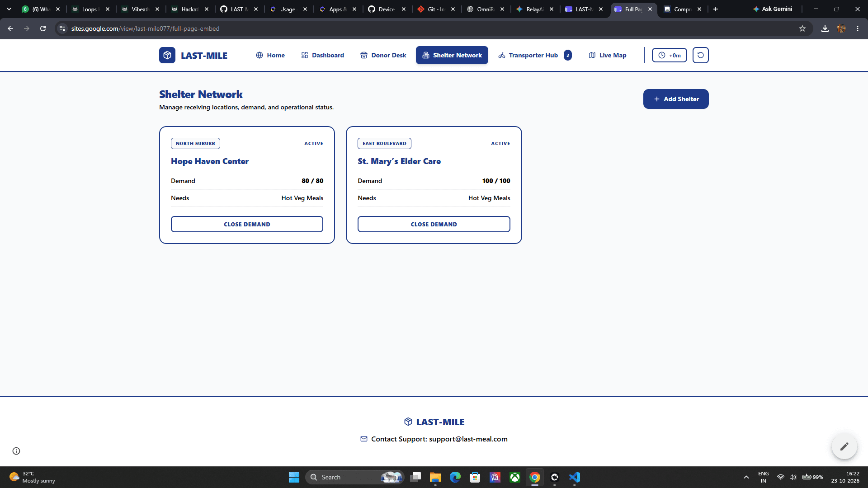The height and width of the screenshot is (488, 868).
Task: Switch to the Usage browser tab
Action: pyautogui.click(x=288, y=9)
